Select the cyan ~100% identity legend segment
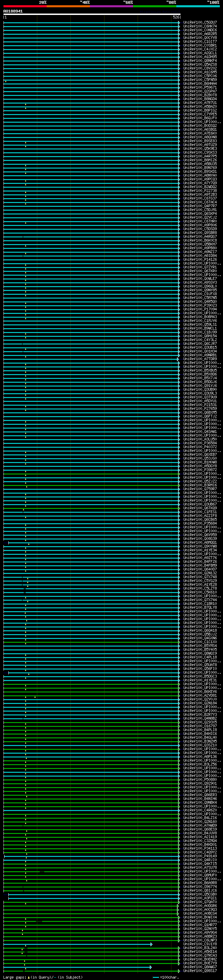This screenshot has height=980, width=223. (198, 6)
